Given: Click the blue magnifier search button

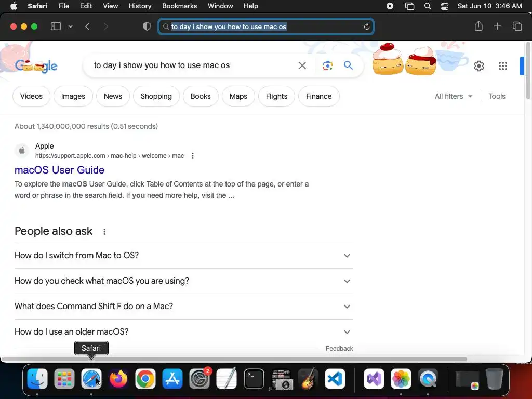Looking at the screenshot, I should click(x=348, y=65).
